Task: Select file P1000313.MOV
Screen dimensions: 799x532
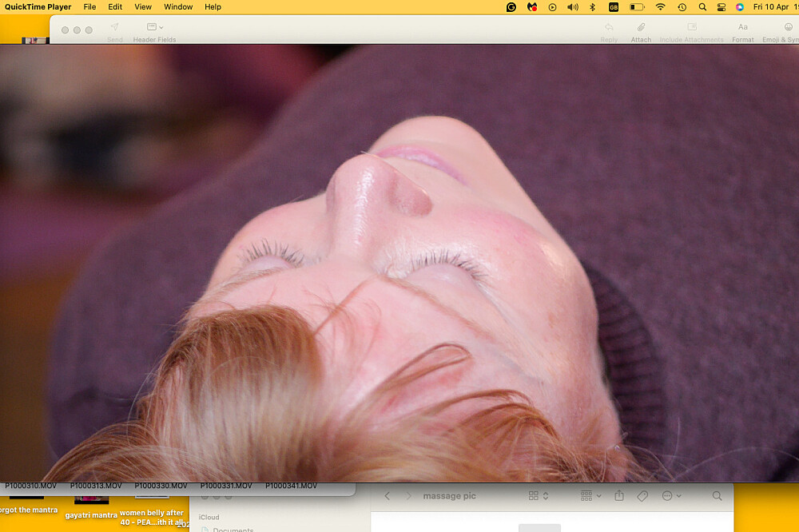Action: click(x=96, y=486)
